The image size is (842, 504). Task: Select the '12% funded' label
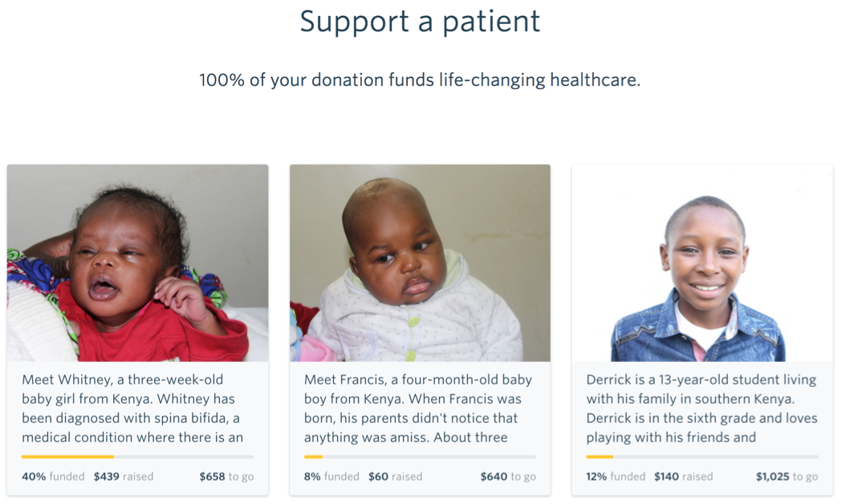click(x=616, y=477)
